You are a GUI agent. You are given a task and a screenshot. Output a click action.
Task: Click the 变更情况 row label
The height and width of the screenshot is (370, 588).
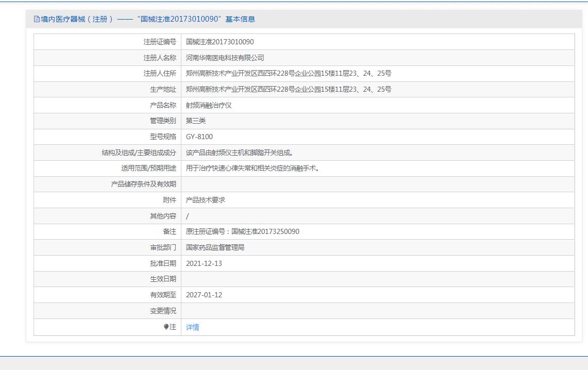pos(163,311)
